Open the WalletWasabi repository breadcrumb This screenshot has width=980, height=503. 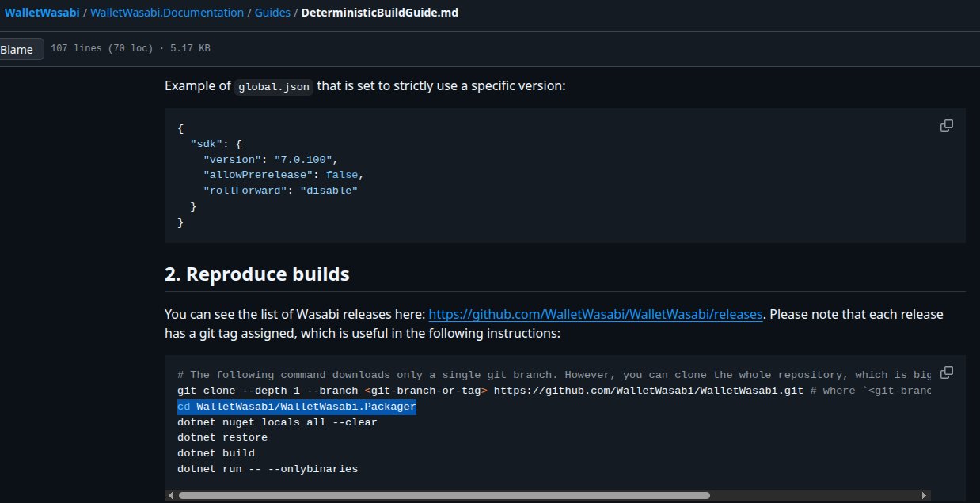[x=42, y=13]
